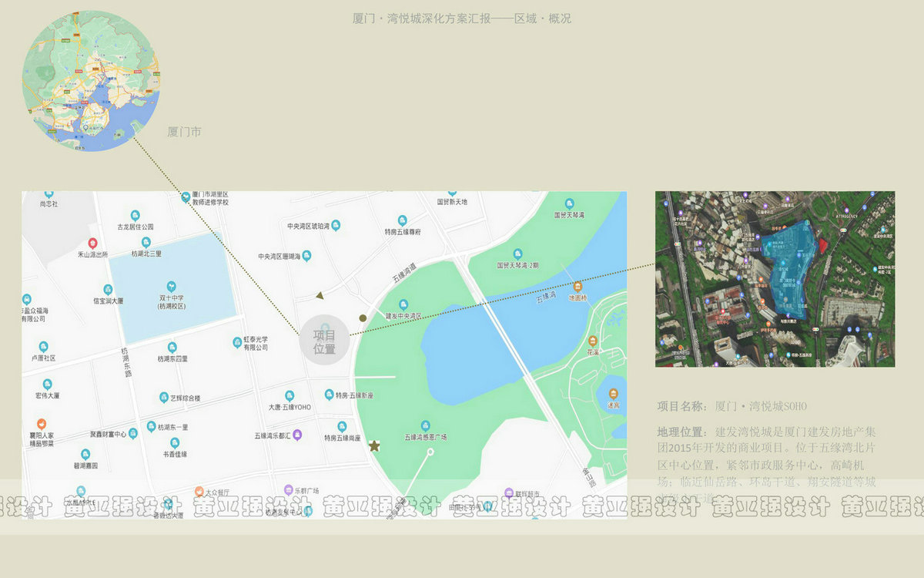This screenshot has height=578, width=924.
Task: Click the 大唐·五缘YOHO map pin
Action: tap(290, 395)
